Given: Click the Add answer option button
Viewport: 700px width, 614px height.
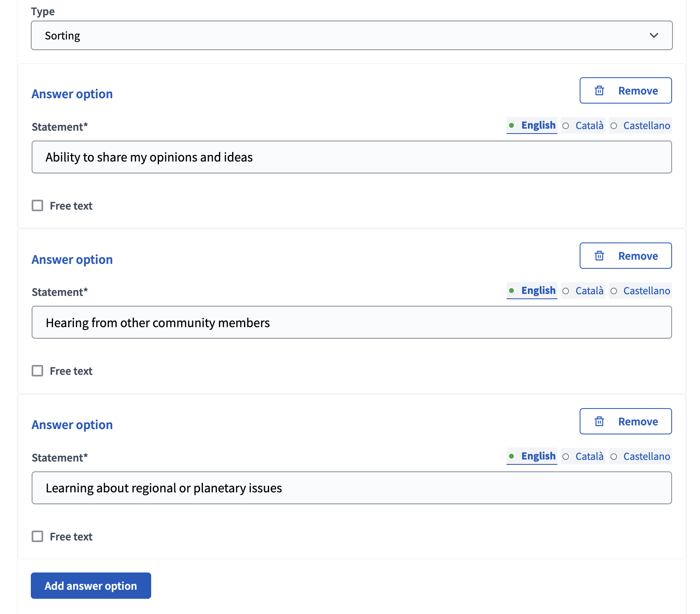Looking at the screenshot, I should pyautogui.click(x=90, y=586).
